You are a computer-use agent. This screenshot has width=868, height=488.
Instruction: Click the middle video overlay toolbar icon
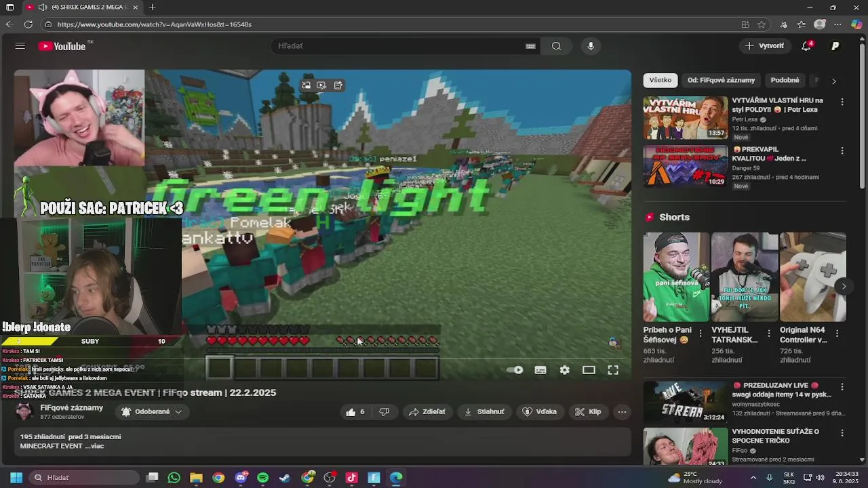(x=321, y=85)
